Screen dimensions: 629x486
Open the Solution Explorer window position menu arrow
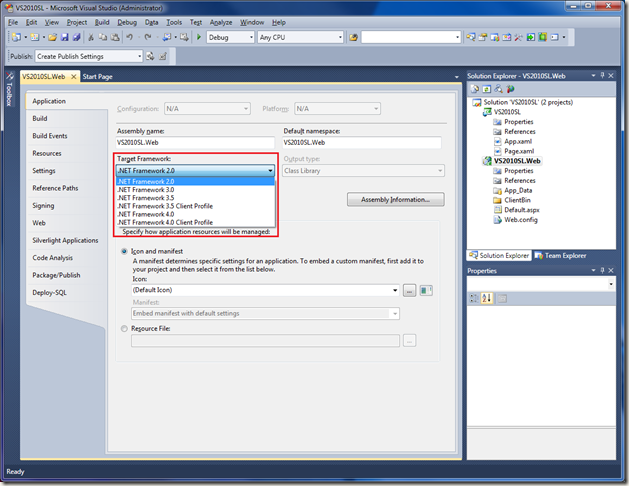[x=593, y=75]
